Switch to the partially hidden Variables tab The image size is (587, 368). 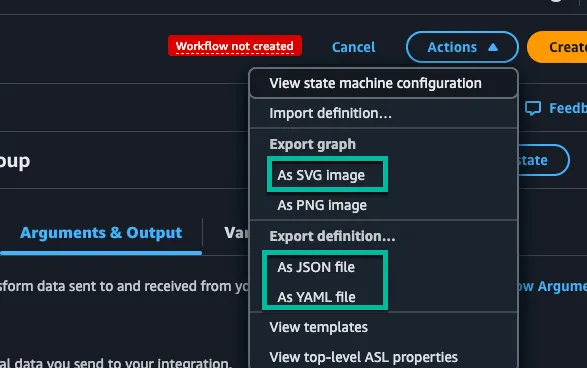point(236,233)
